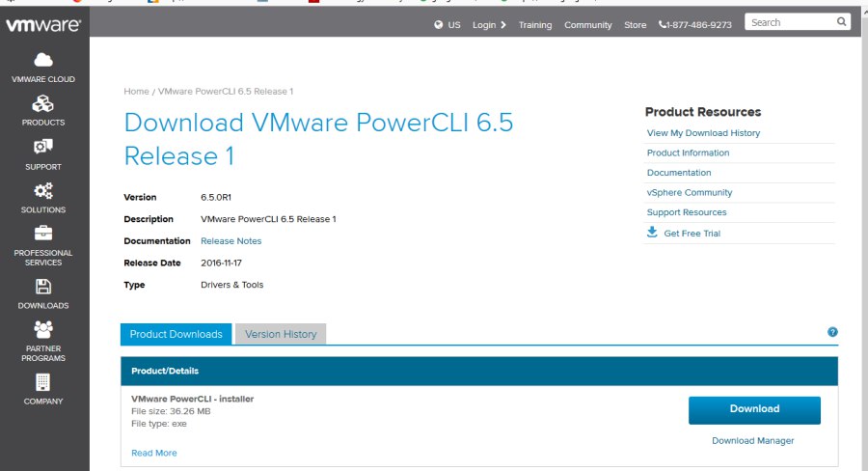868x471 pixels.
Task: Open the Solutions gears icon
Action: pyautogui.click(x=43, y=190)
